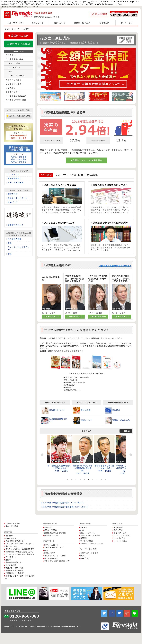Open LINE share icon in footer
The height and width of the screenshot is (644, 142).
pyautogui.click(x=135, y=613)
